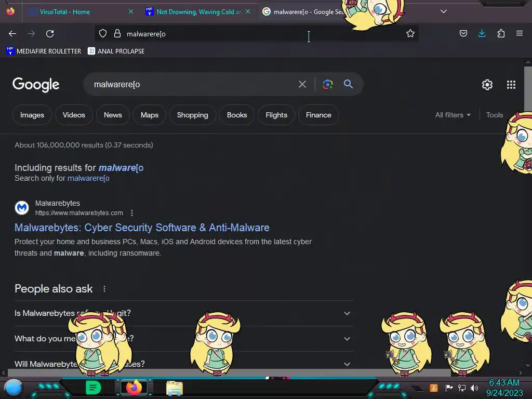Go back to the previous page

[x=12, y=34]
